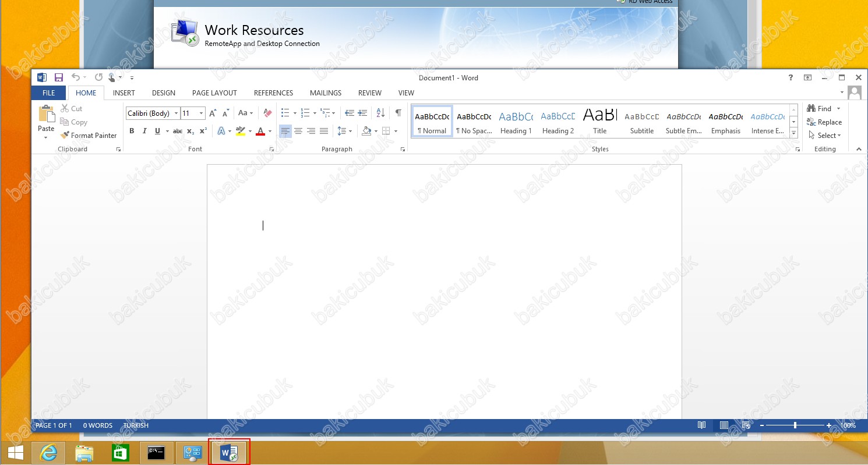Open the FILE tab
868x465 pixels.
(49, 93)
